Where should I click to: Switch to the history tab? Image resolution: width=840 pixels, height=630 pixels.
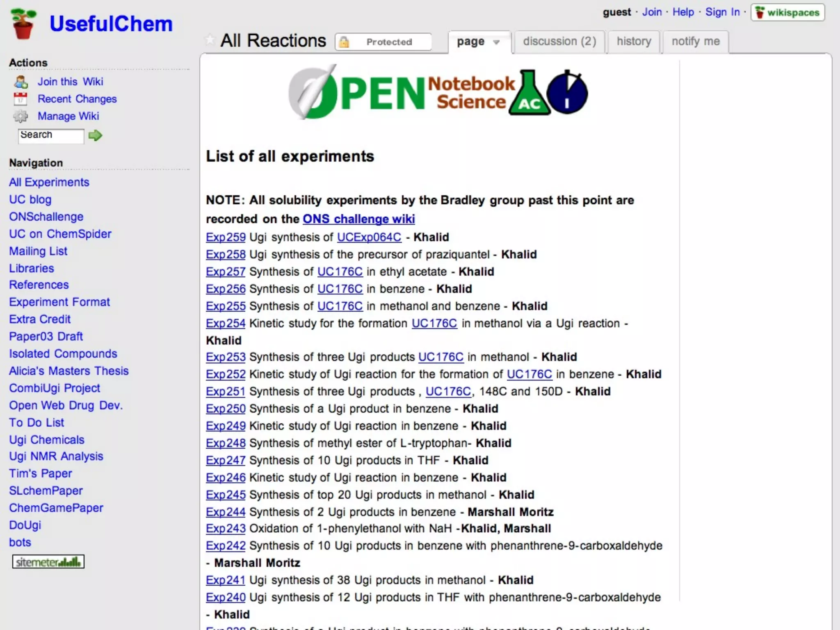pos(634,41)
